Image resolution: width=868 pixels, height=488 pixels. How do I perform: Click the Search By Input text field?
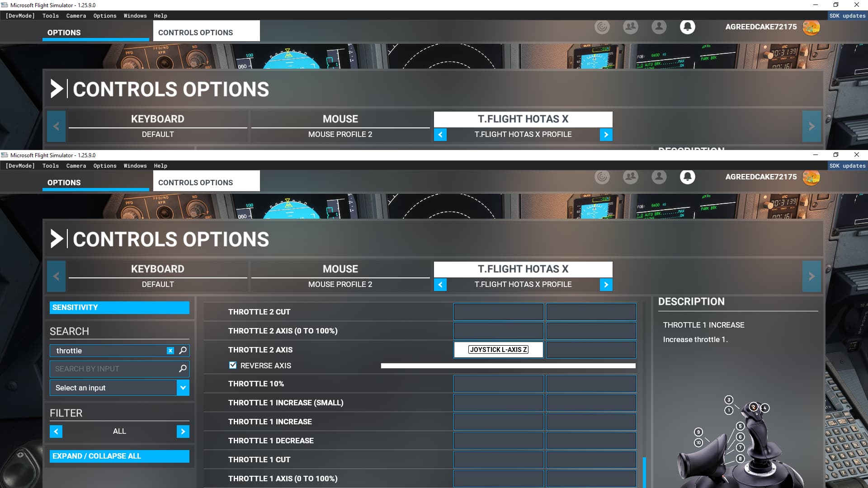coord(113,369)
